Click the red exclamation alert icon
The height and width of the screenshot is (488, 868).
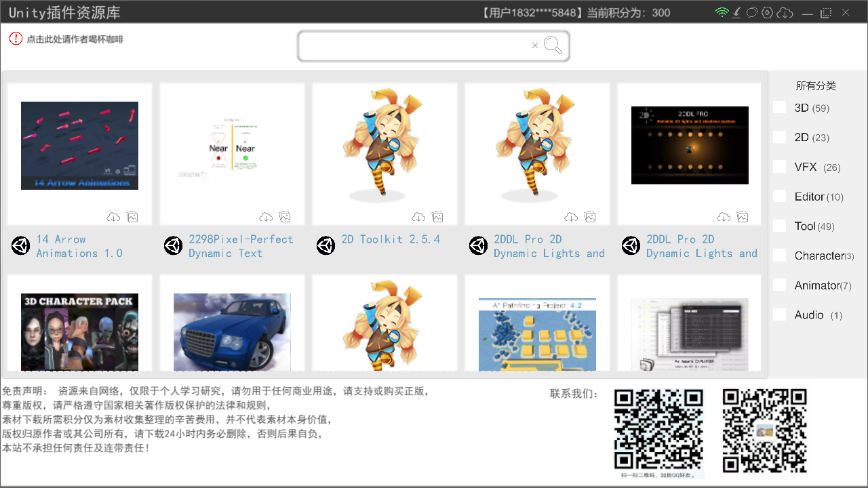[x=16, y=39]
